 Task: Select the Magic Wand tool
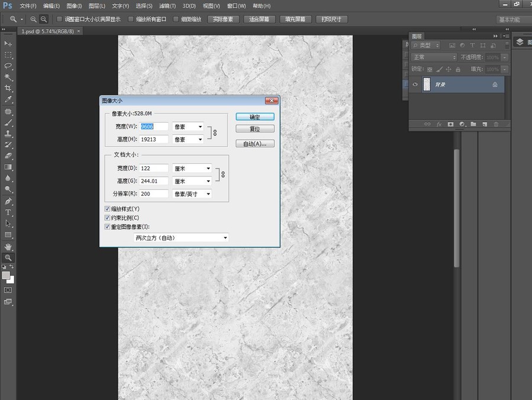point(8,77)
